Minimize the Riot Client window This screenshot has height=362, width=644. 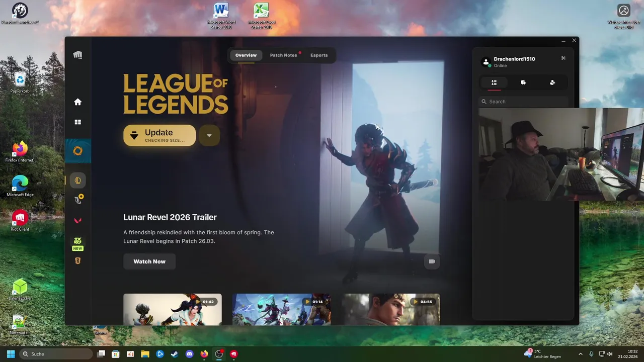[x=563, y=41]
